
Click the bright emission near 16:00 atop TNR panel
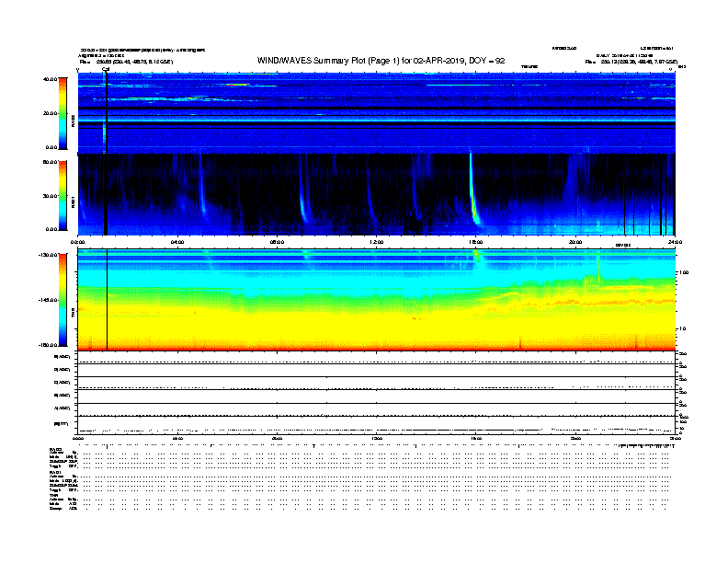[x=476, y=255]
